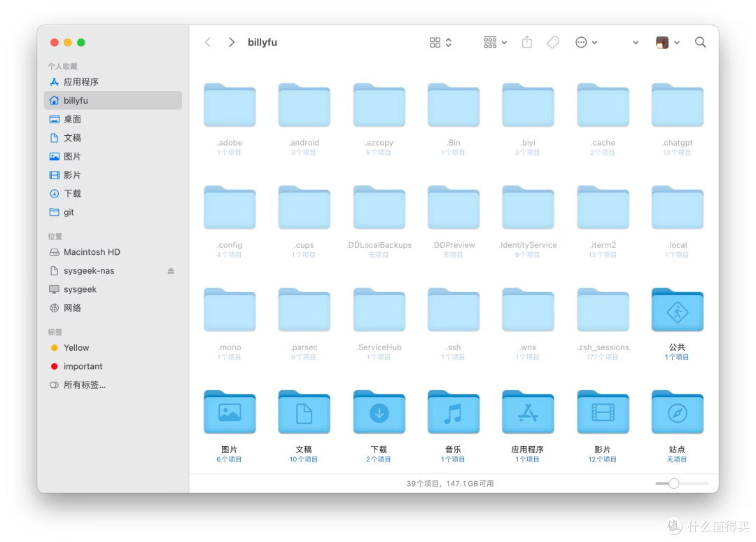Viewport: 756px width, 542px height.
Task: Go to 影片 in the sidebar
Action: (113, 175)
